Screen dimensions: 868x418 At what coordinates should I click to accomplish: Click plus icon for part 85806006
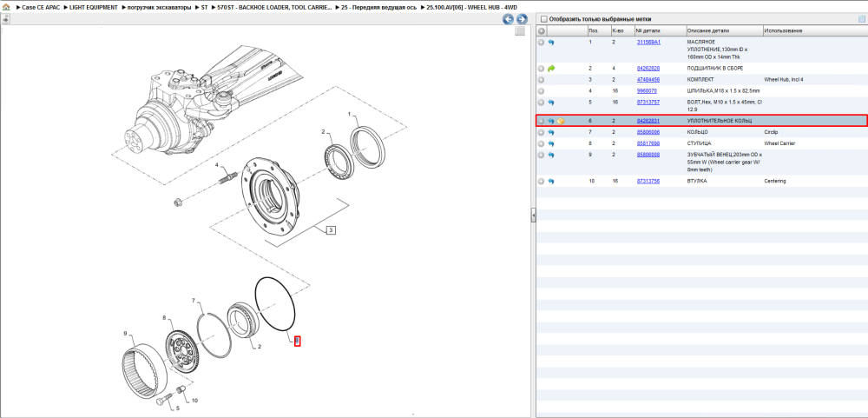tap(541, 132)
